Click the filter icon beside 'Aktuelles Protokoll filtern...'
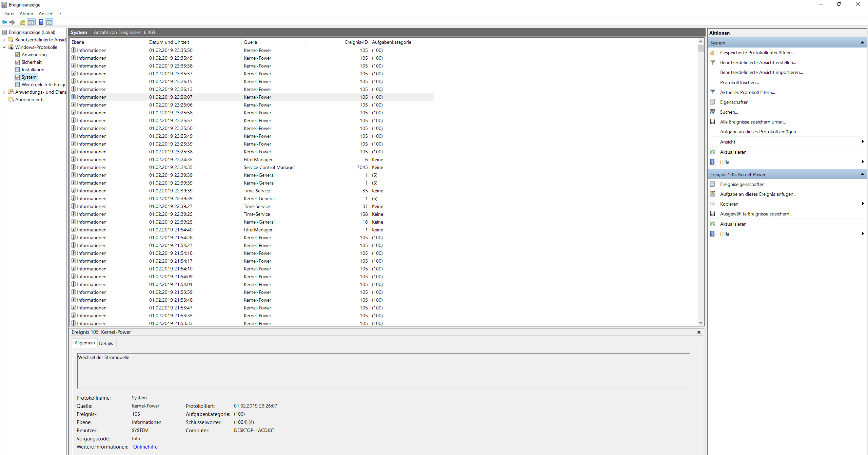The image size is (868, 455). 712,92
